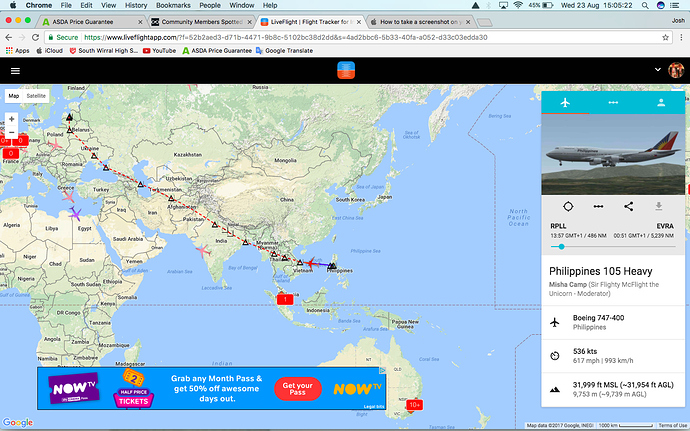Click the flight progress slider handle
690x431 pixels.
pos(561,247)
